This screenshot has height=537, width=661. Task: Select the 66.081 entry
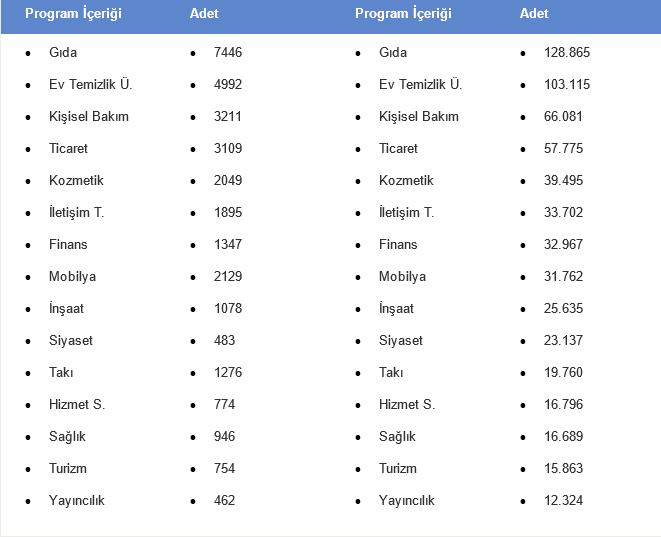[563, 116]
